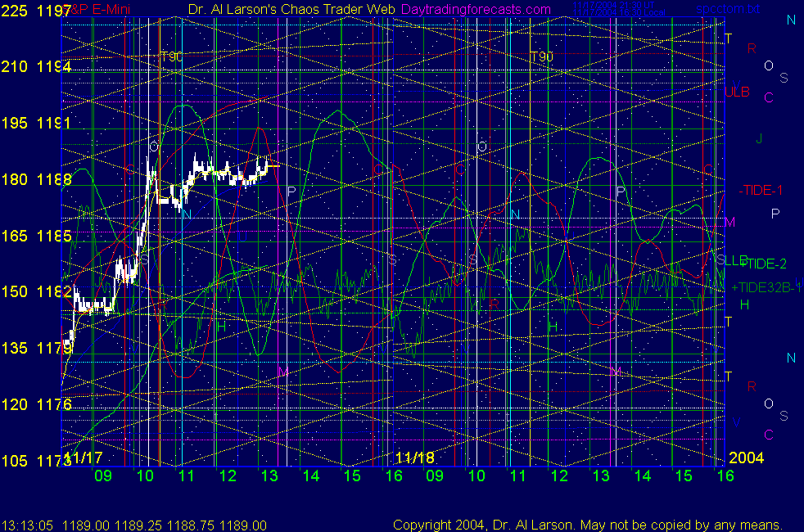Click the yellow "2004" year label
Screen dimensions: 804x532
[x=746, y=458]
